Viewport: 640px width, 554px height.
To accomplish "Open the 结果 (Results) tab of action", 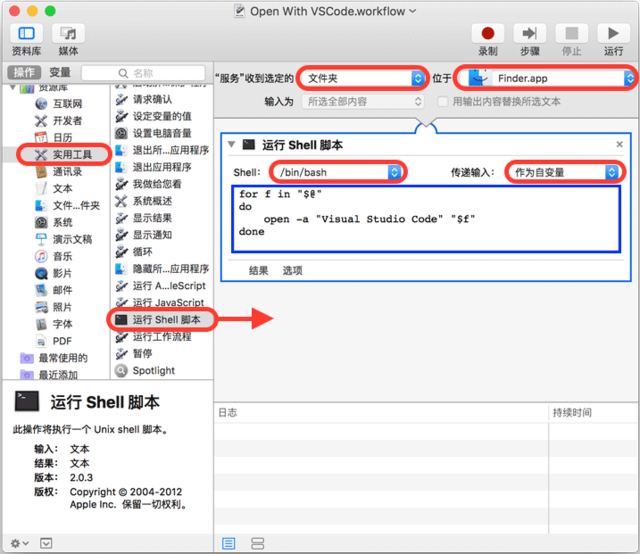I will click(258, 270).
